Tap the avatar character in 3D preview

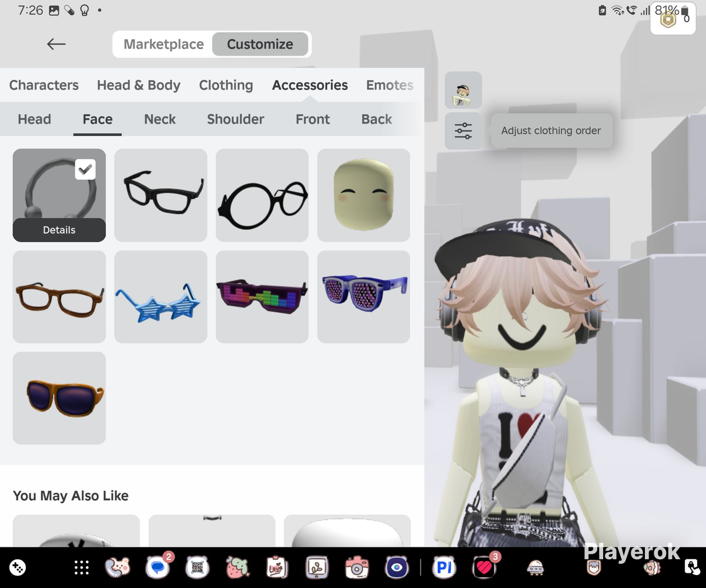(x=523, y=382)
